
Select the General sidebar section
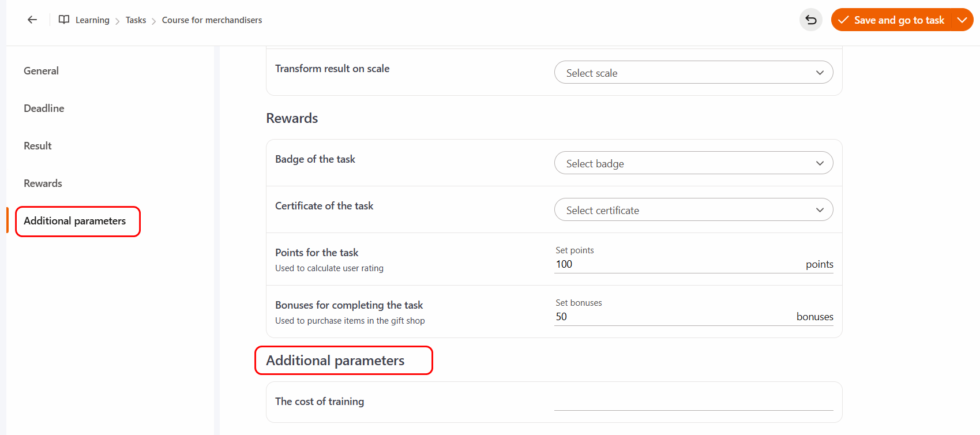[x=41, y=71]
